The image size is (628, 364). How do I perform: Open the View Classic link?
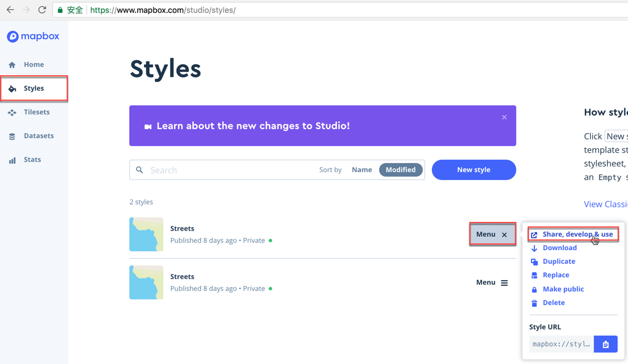(x=605, y=204)
